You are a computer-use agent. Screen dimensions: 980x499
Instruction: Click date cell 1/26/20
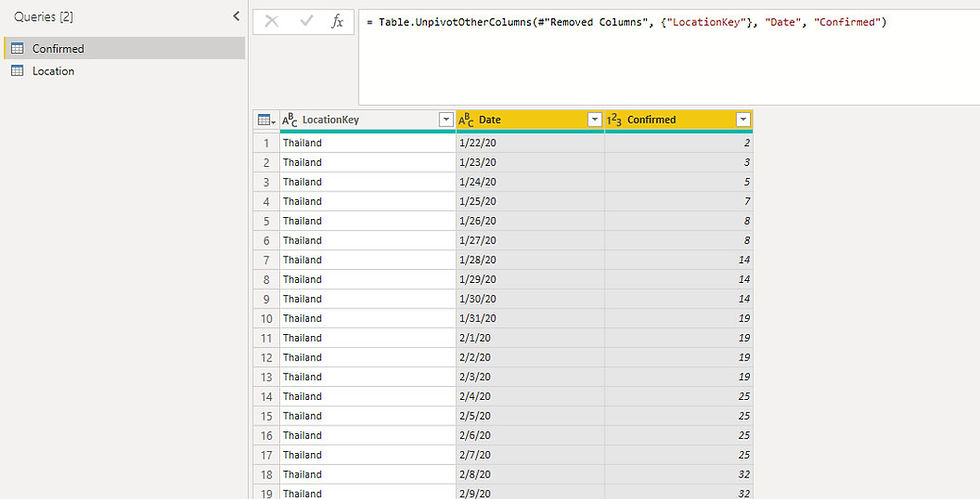pyautogui.click(x=530, y=221)
